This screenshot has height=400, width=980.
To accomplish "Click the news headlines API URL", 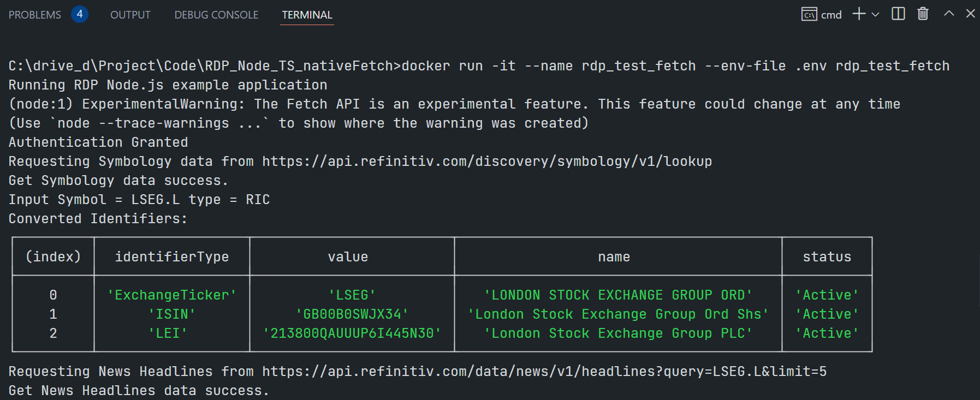I will pyautogui.click(x=544, y=372).
